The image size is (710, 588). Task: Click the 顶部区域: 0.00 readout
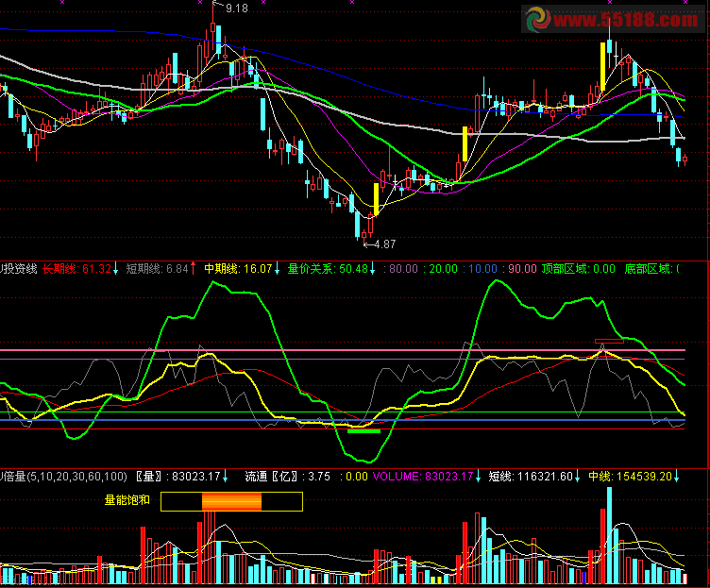(x=578, y=269)
